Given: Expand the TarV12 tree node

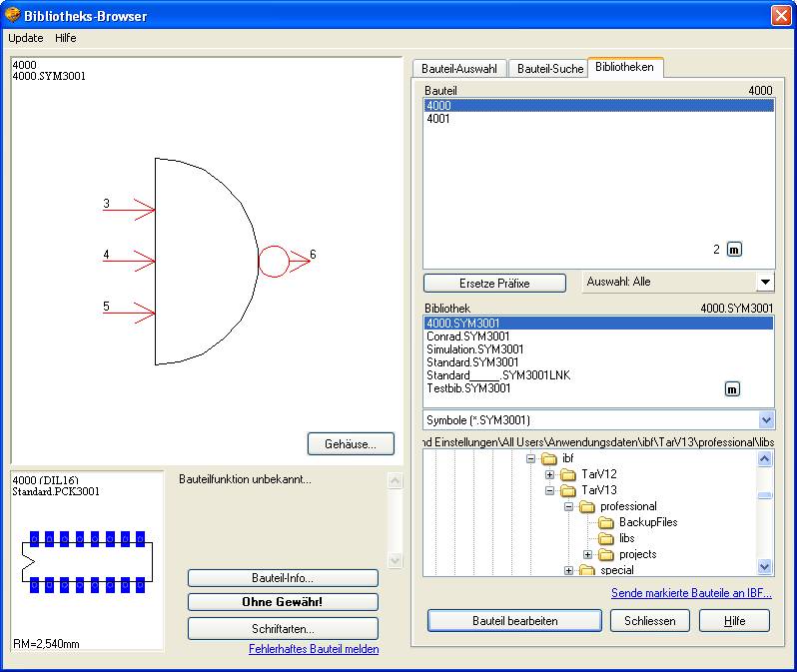Looking at the screenshot, I should pos(549,474).
